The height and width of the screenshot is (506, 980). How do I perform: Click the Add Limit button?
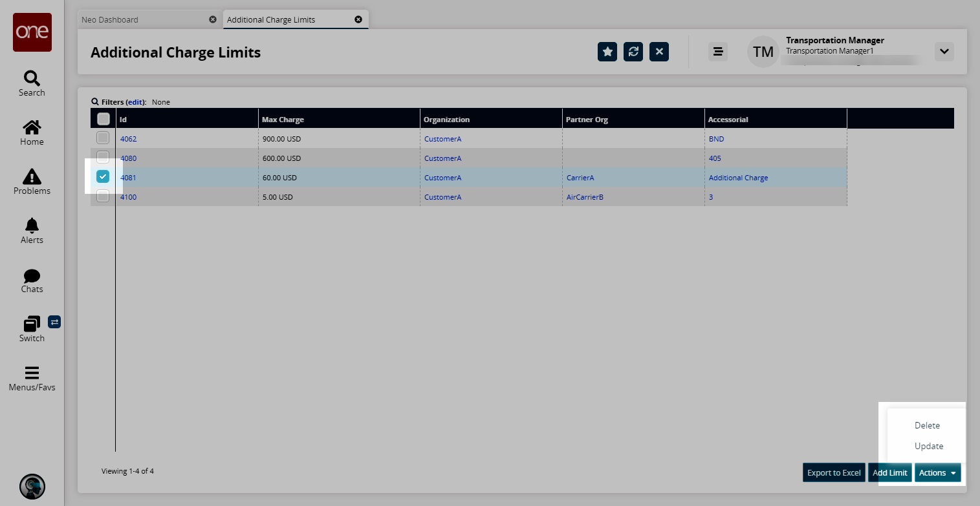pos(889,473)
